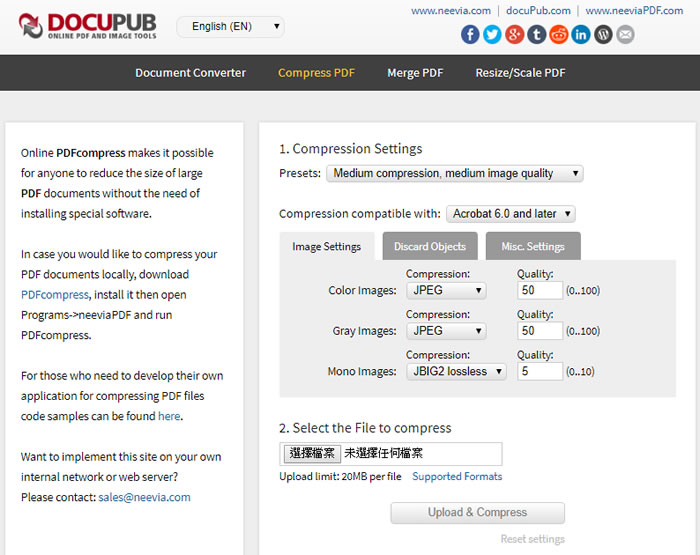Viewport: 700px width, 555px height.
Task: Share via Google Plus icon
Action: [x=514, y=34]
